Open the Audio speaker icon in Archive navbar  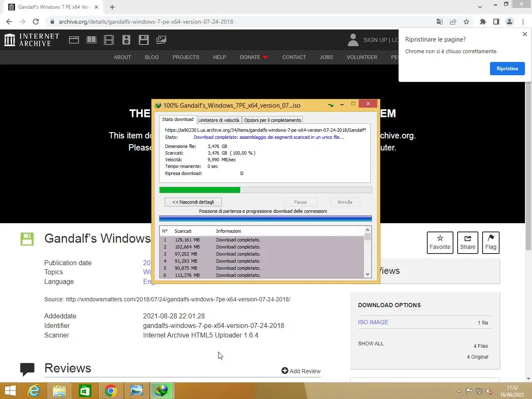(x=126, y=40)
